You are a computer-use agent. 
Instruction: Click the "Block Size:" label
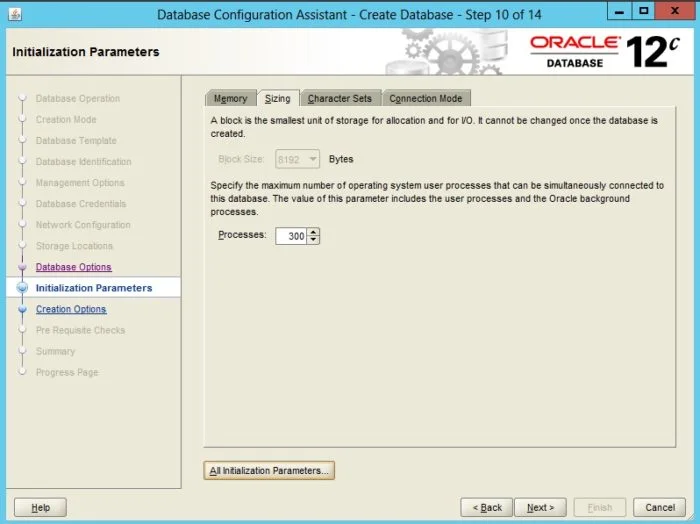[241, 159]
